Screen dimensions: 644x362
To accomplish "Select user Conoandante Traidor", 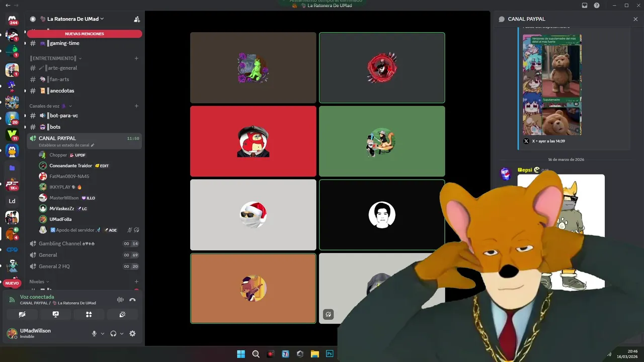I will click(90, 165).
